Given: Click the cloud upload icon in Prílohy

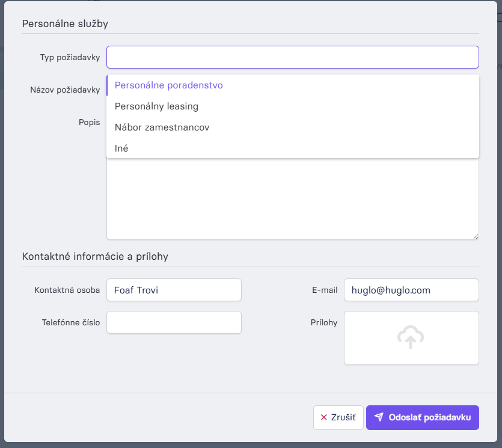Looking at the screenshot, I should [411, 337].
